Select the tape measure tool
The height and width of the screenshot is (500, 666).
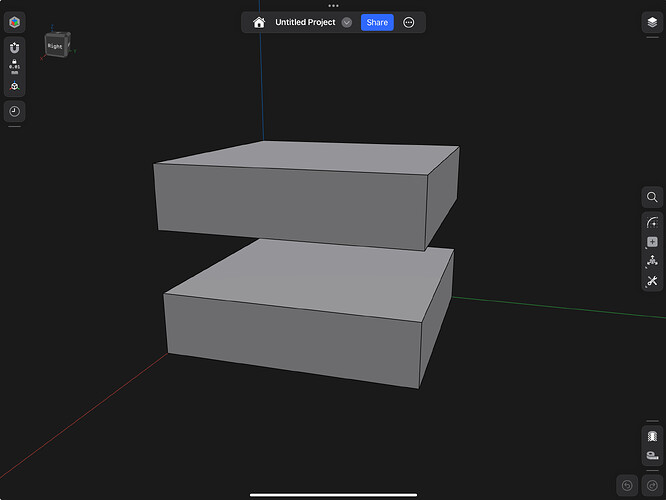click(x=652, y=455)
